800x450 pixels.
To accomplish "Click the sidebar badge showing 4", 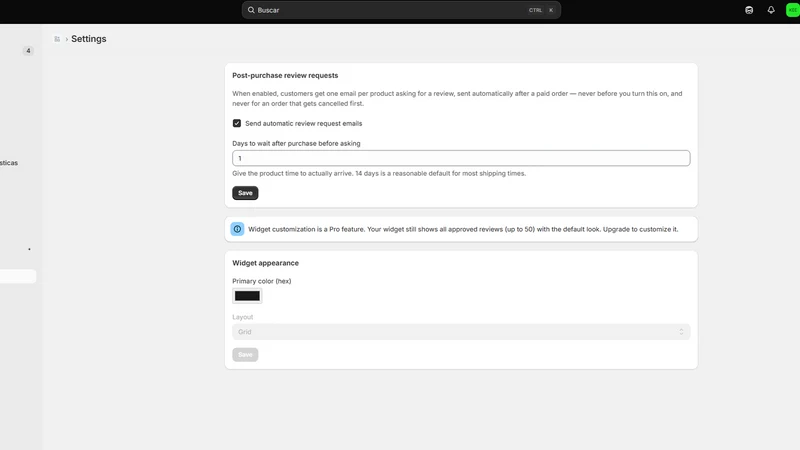I will click(x=28, y=51).
